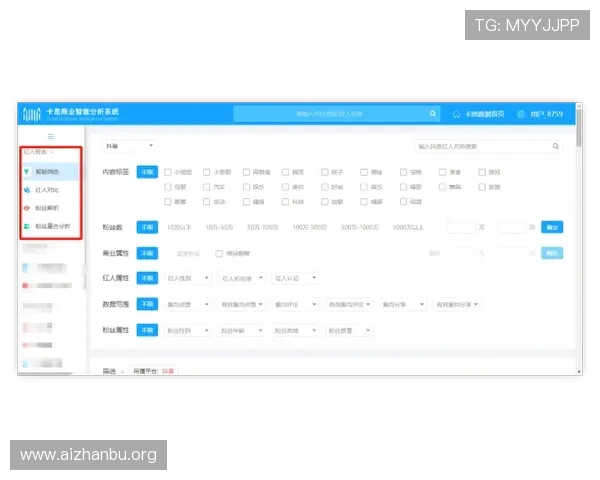Select the 50万-100万 fan count option
Viewport: 600px width, 480px height.
[x=262, y=227]
